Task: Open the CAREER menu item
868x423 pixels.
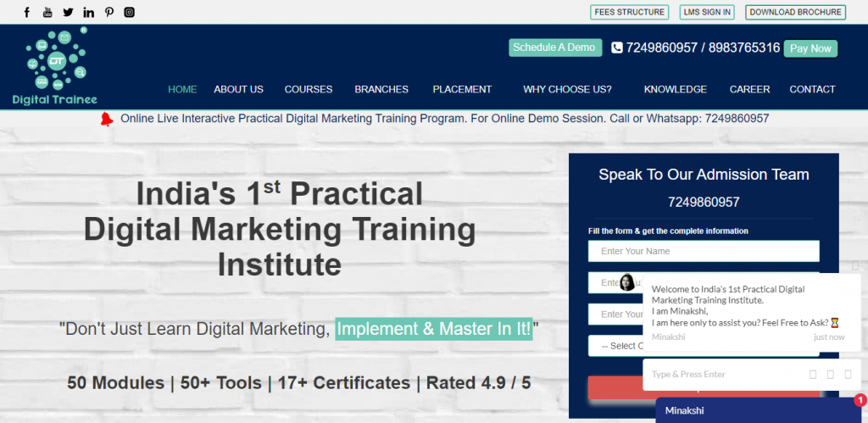Action: 749,89
